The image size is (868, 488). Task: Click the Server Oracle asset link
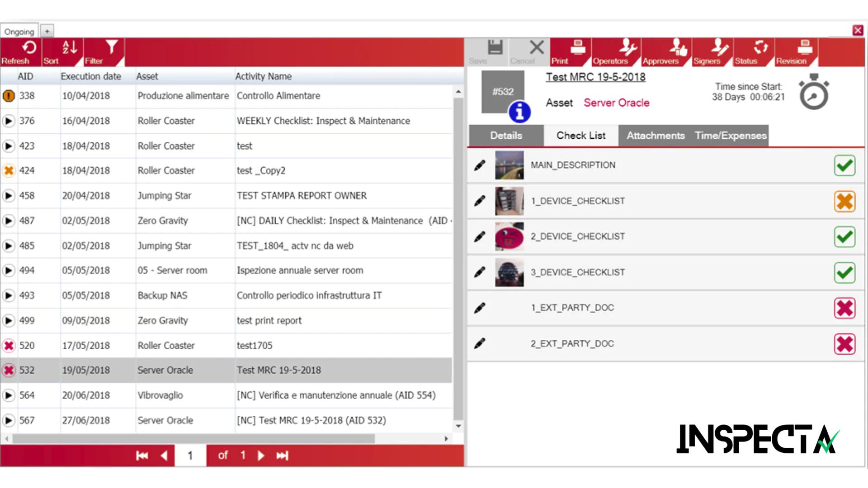[616, 103]
